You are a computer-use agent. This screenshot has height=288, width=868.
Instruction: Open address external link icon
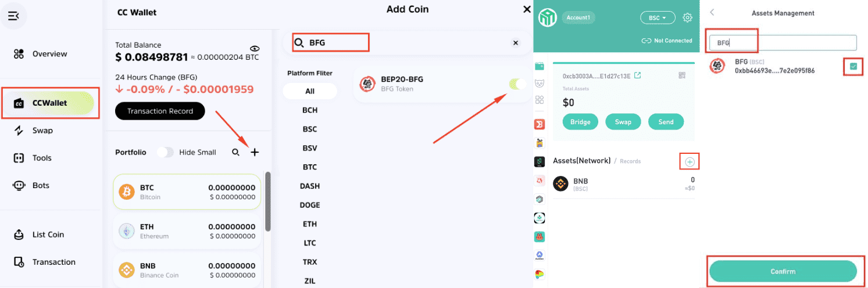click(637, 75)
